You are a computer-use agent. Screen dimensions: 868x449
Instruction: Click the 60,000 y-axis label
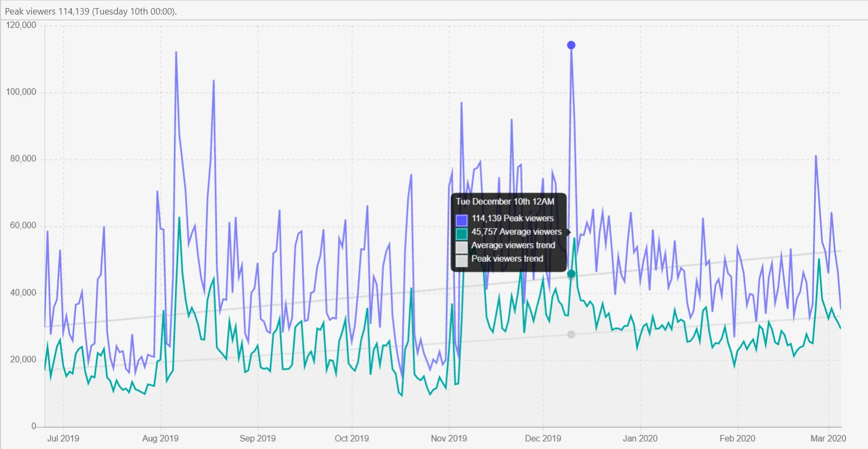(23, 225)
